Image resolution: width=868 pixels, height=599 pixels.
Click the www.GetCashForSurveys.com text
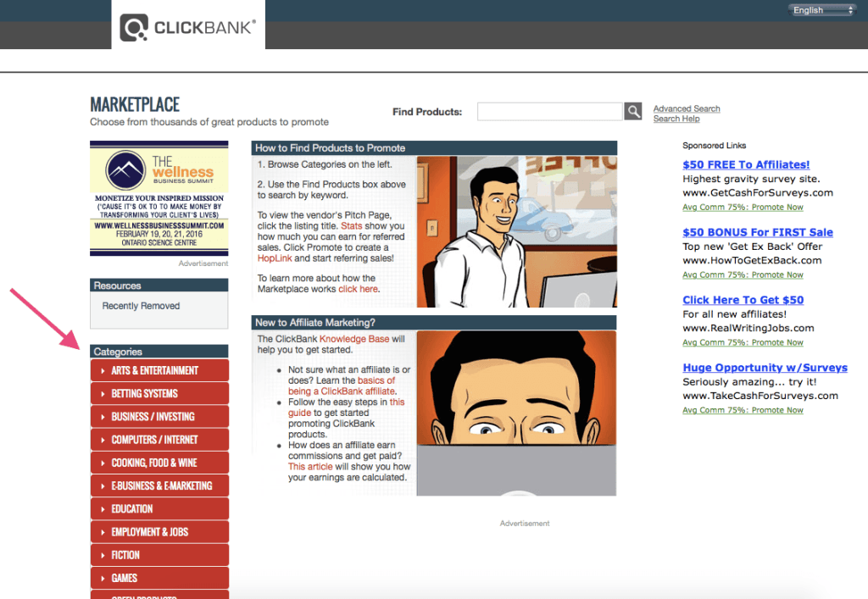pos(757,192)
